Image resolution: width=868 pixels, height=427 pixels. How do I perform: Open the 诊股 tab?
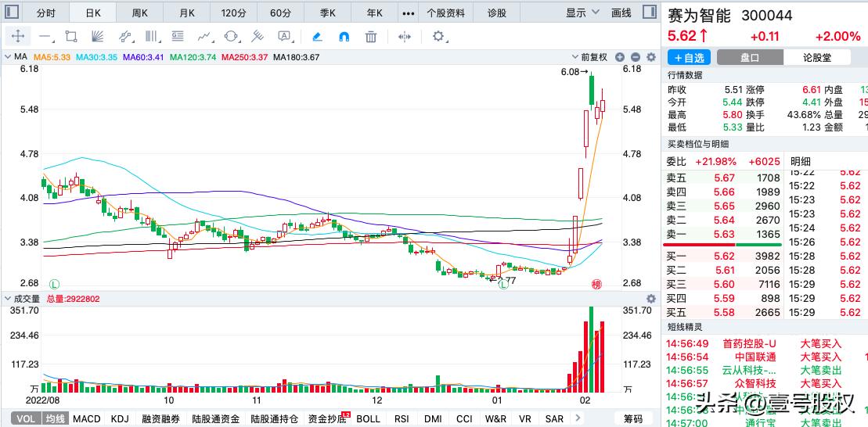pos(497,13)
